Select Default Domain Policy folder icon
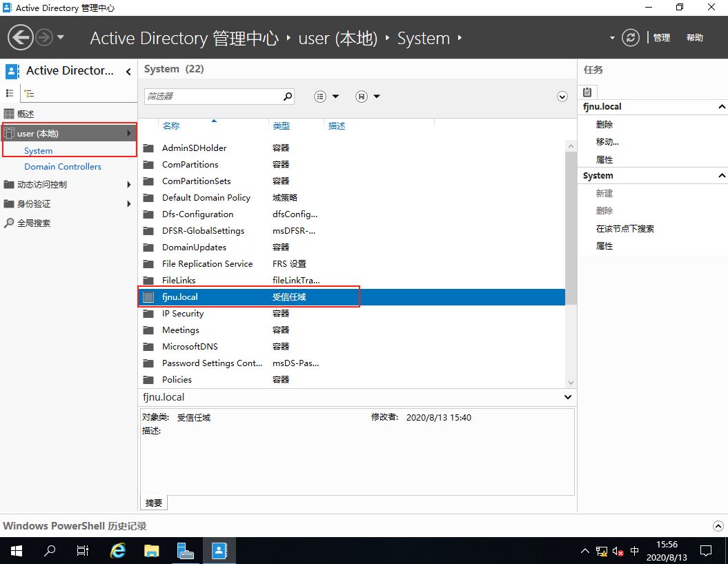Image resolution: width=728 pixels, height=564 pixels. [148, 198]
